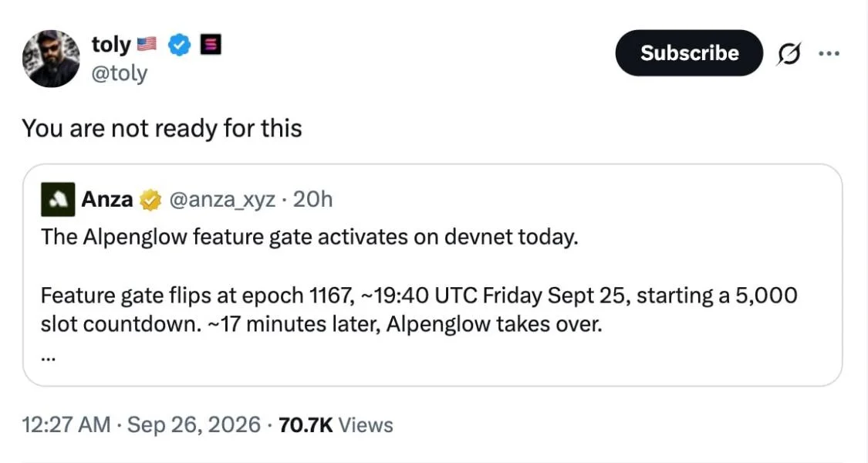Screen dimensions: 868x463
Task: Click the Solana affiliate badge icon
Action: [211, 44]
